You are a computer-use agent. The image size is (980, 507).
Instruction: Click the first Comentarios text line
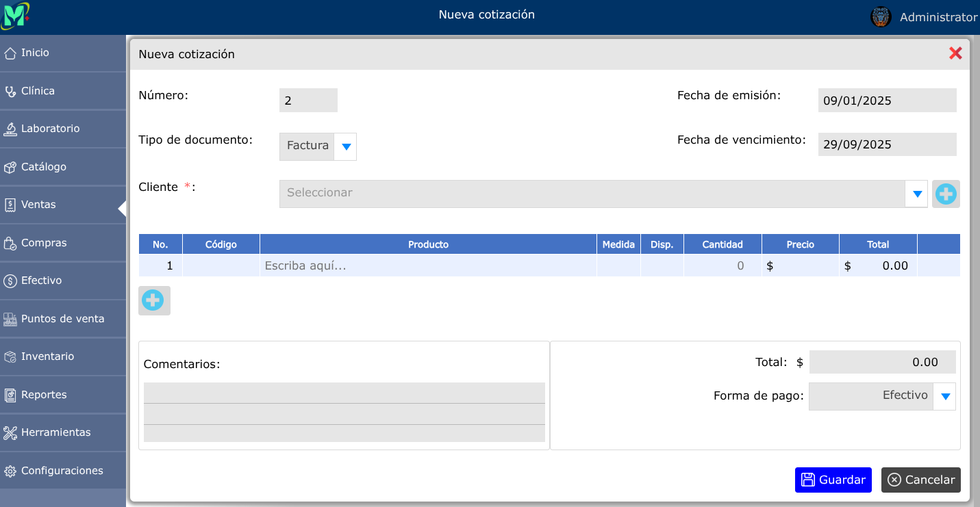[344, 393]
